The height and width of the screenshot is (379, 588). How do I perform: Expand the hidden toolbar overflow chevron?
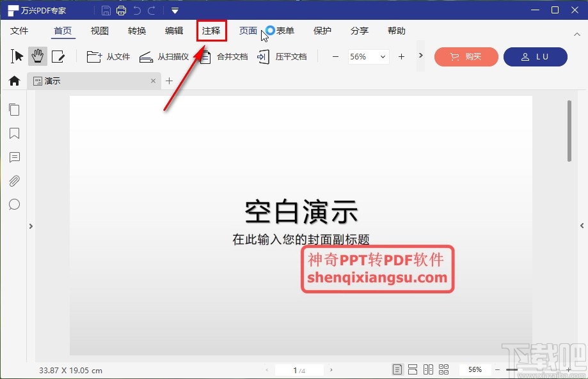(x=420, y=56)
